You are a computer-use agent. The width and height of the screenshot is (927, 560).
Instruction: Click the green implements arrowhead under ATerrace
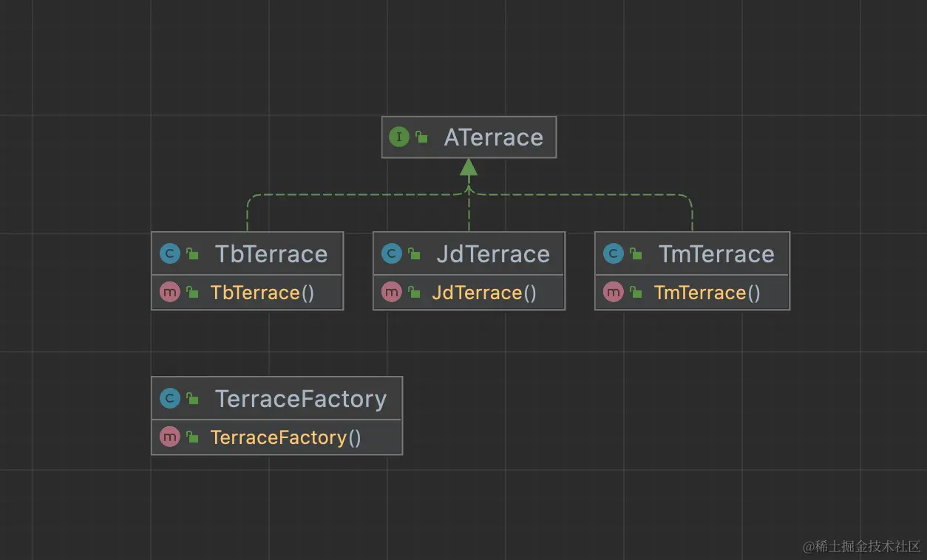tap(469, 167)
